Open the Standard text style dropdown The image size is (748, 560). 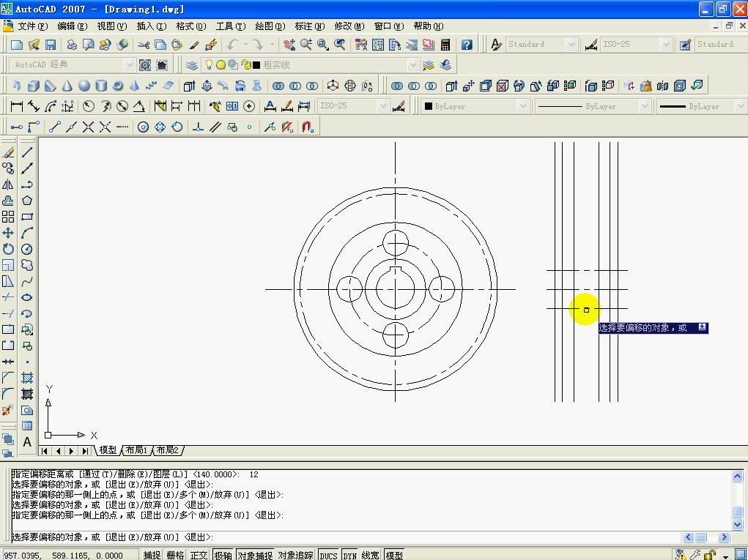pyautogui.click(x=571, y=45)
